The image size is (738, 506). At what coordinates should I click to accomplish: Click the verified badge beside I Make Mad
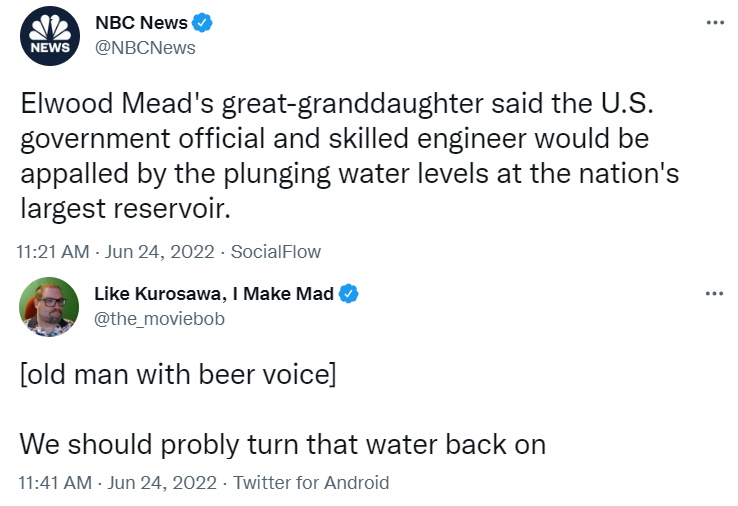(349, 293)
